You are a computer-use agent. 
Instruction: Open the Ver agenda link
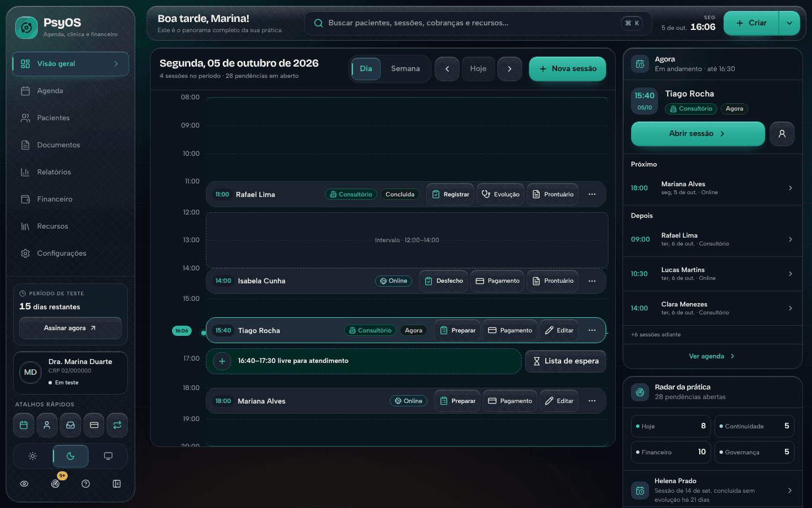(x=712, y=356)
